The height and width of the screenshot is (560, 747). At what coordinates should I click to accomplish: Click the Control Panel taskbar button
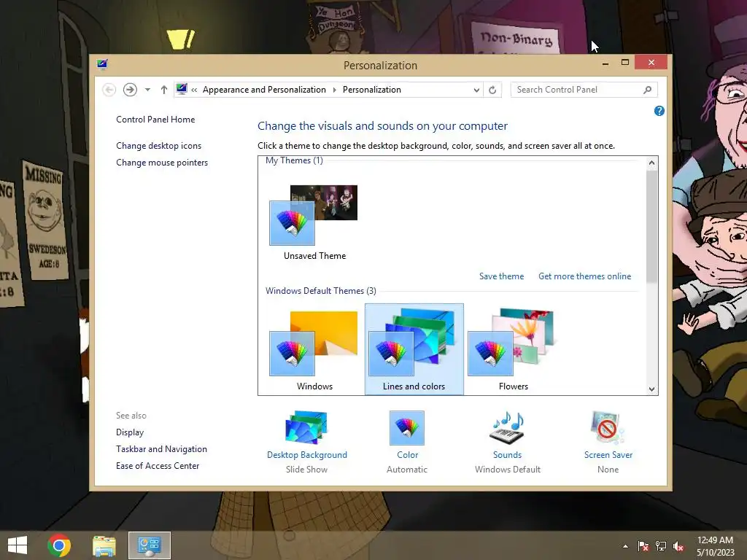149,545
